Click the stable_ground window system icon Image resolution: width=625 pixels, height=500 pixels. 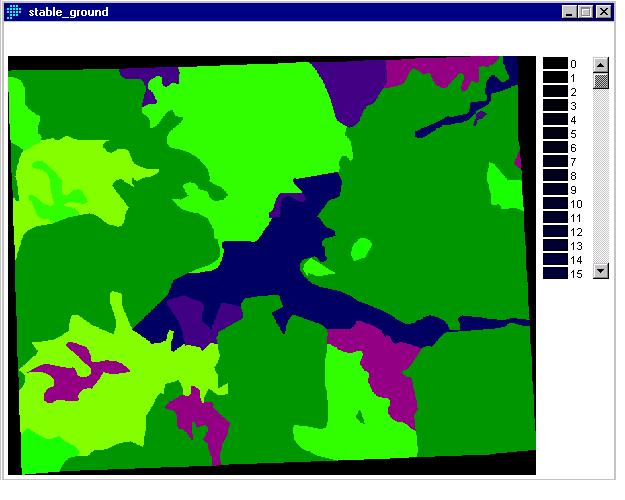click(x=14, y=12)
